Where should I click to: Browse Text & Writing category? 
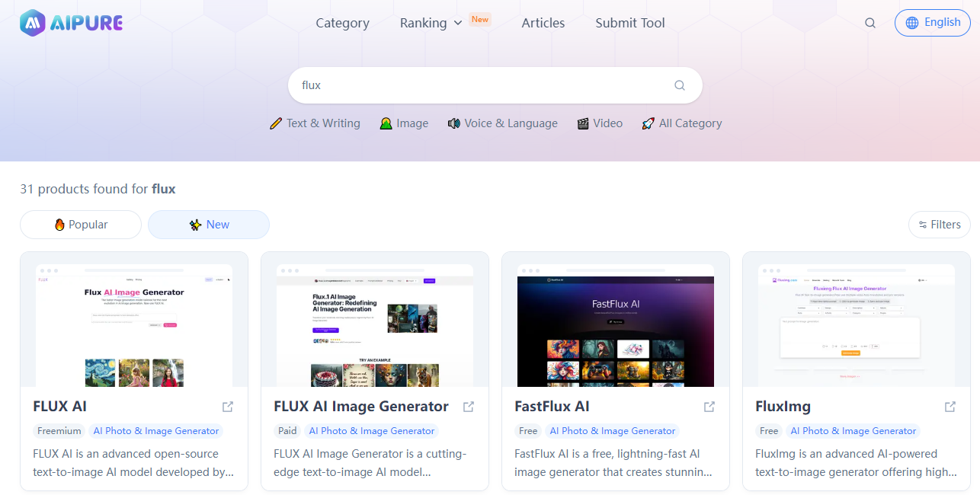(315, 123)
